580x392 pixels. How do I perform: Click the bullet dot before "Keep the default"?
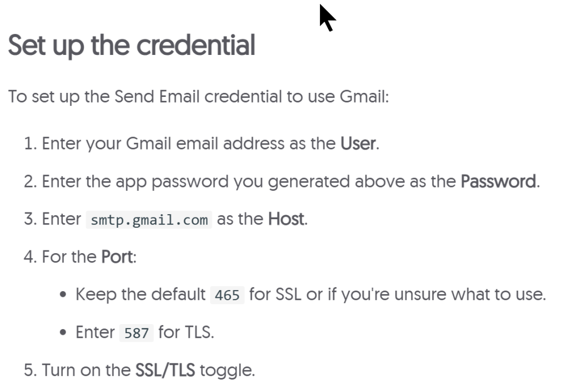pos(64,295)
